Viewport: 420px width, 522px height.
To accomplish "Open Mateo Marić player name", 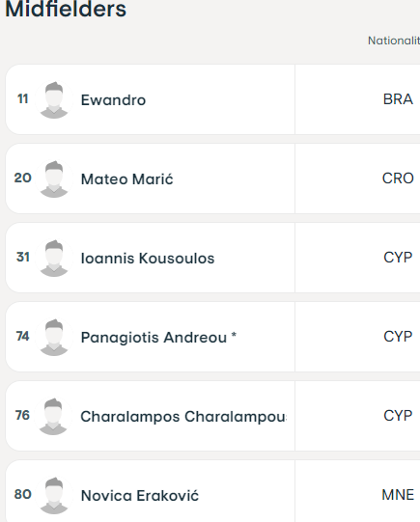I will tap(126, 179).
